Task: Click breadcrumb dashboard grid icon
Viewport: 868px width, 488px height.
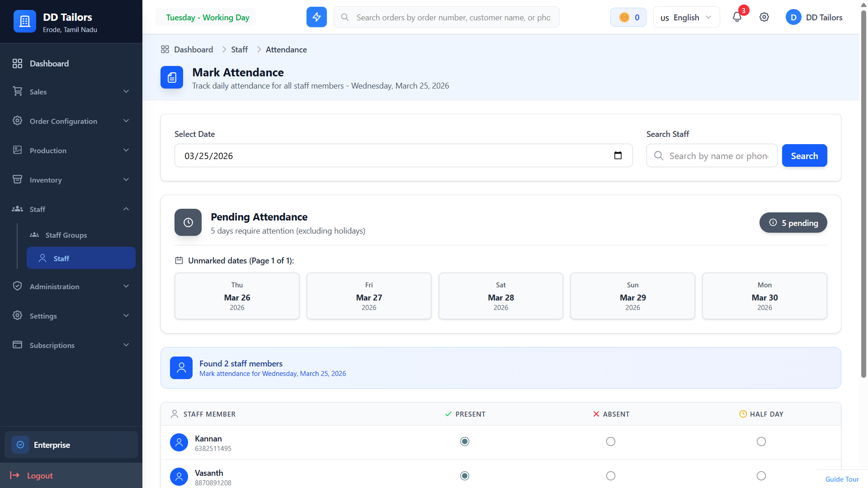Action: click(x=165, y=49)
